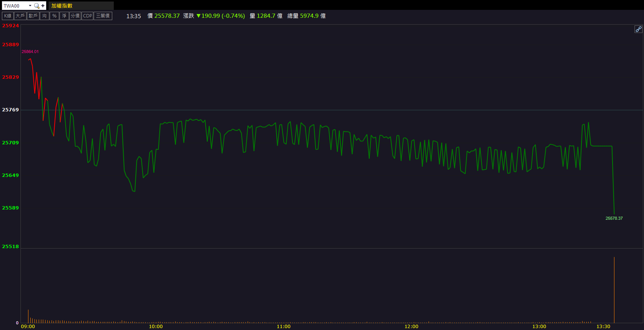Click the 浮 toolbar button
Viewport: 644px width, 330px height.
coord(64,16)
